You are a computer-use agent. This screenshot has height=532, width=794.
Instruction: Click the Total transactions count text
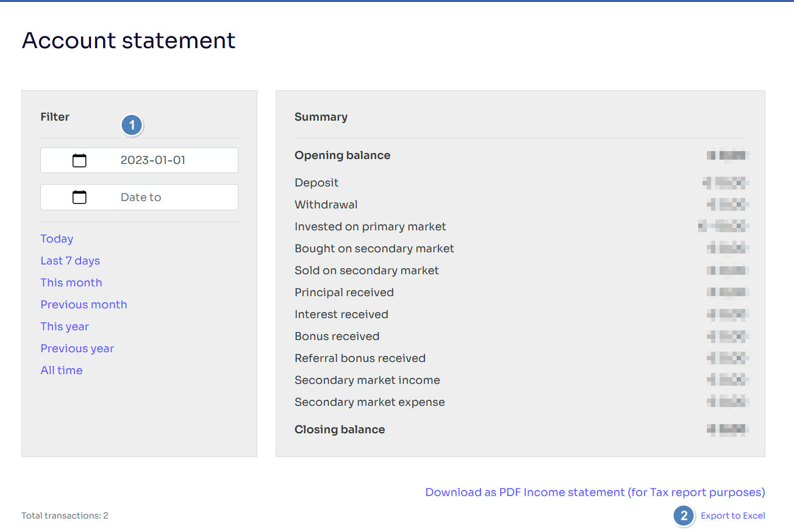(x=65, y=516)
